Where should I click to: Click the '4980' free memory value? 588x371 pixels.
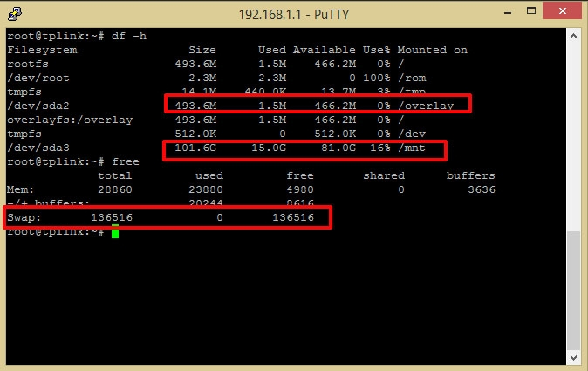(x=299, y=189)
